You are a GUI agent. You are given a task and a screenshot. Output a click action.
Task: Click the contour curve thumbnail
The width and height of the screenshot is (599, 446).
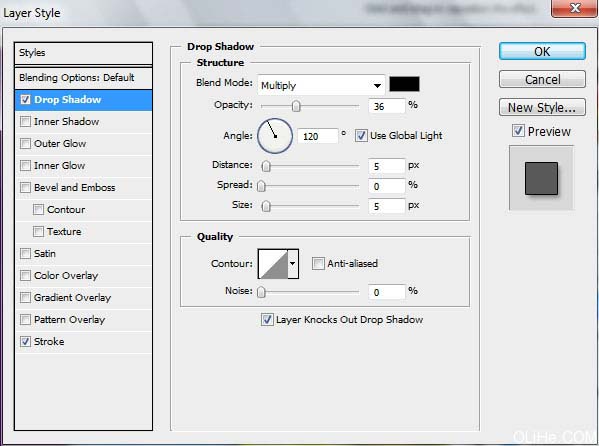click(273, 264)
